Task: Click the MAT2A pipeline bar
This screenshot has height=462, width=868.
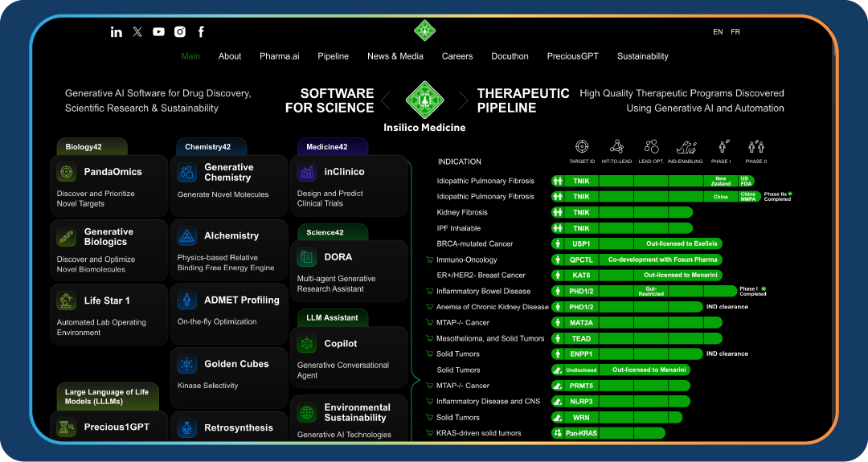Action: pos(637,322)
